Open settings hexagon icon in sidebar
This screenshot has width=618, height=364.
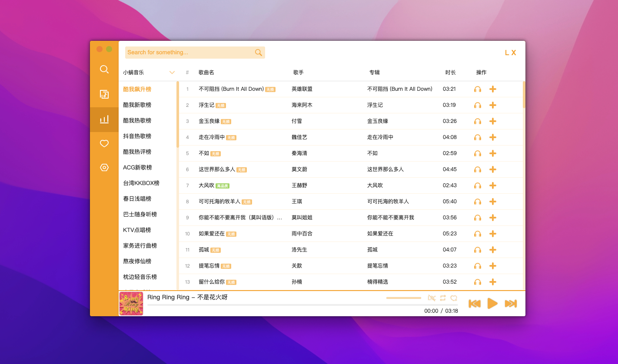point(104,167)
